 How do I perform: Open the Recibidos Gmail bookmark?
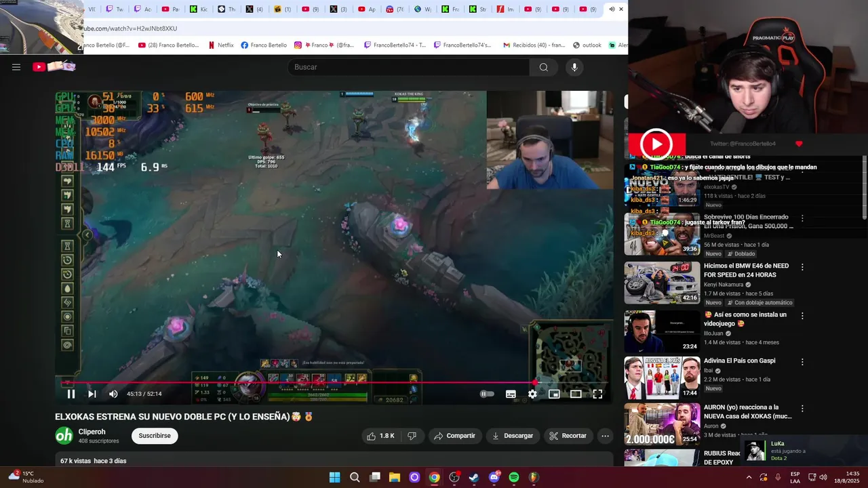tap(534, 45)
